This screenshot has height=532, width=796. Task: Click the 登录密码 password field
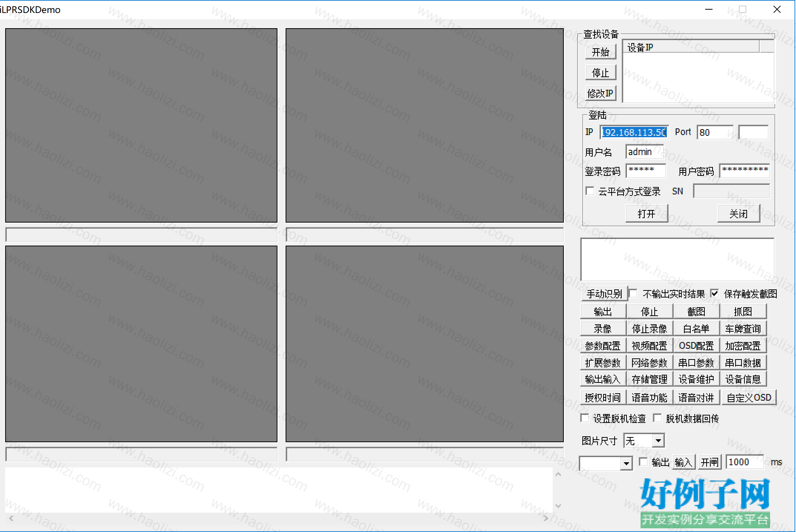tap(645, 170)
